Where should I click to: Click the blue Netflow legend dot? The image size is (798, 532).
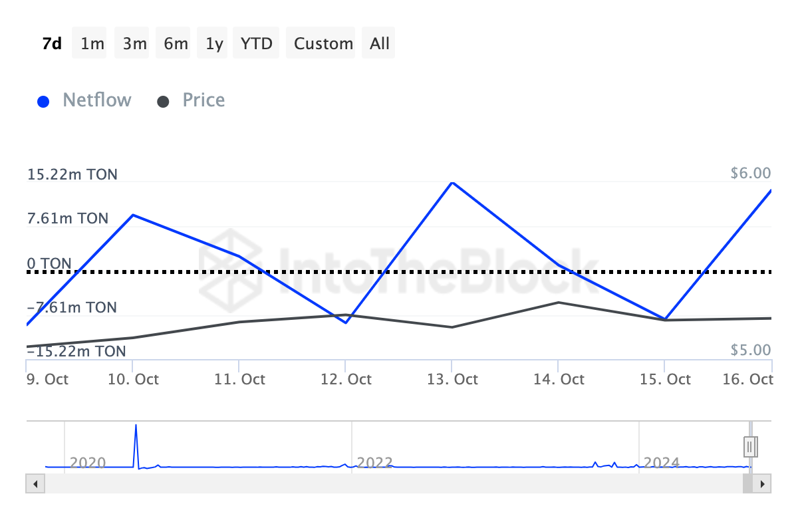44,102
